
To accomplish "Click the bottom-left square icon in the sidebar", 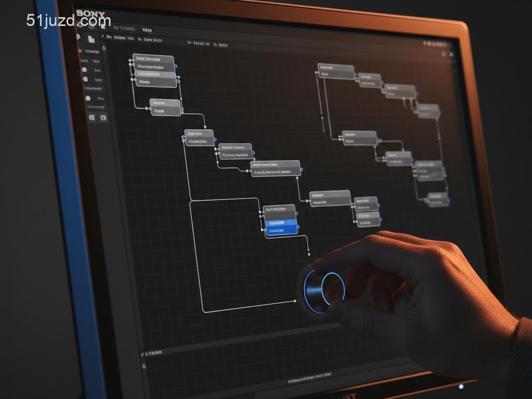I will point(91,118).
